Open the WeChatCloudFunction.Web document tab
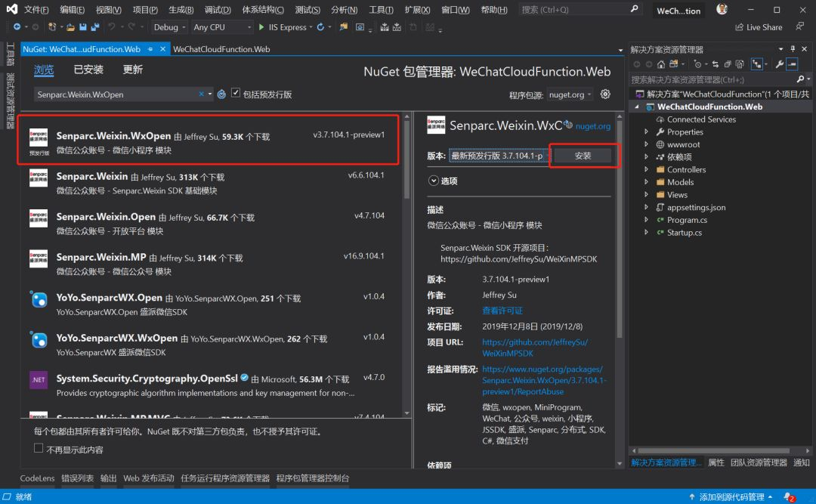Screen dimensions: 816x504 tap(221, 49)
